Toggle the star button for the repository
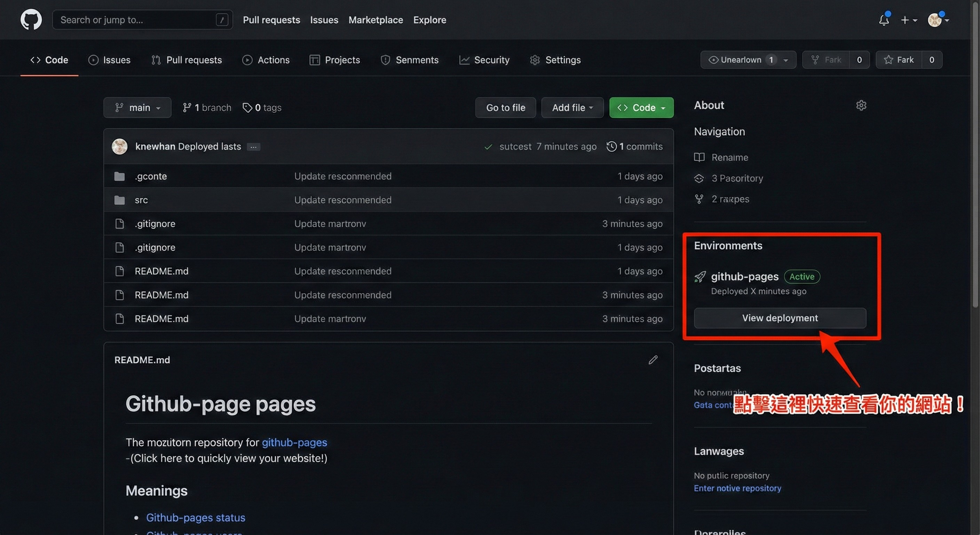 point(899,60)
